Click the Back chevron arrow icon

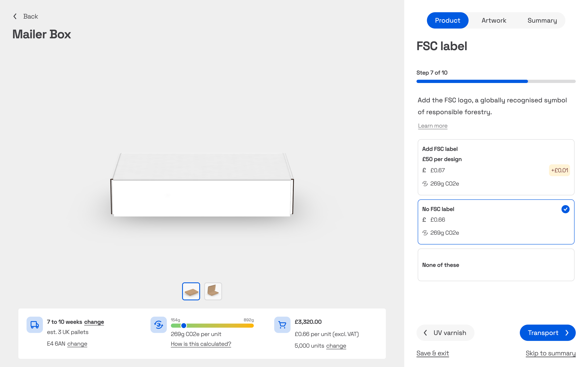15,16
